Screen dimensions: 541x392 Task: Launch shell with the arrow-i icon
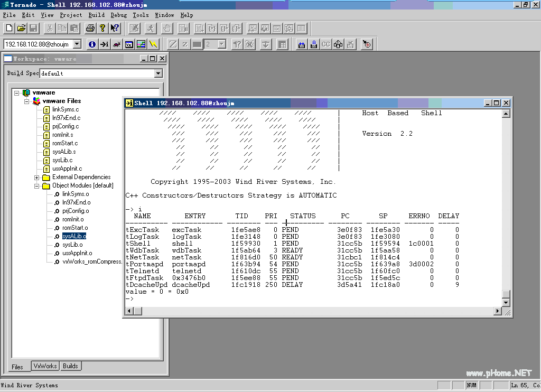point(104,44)
